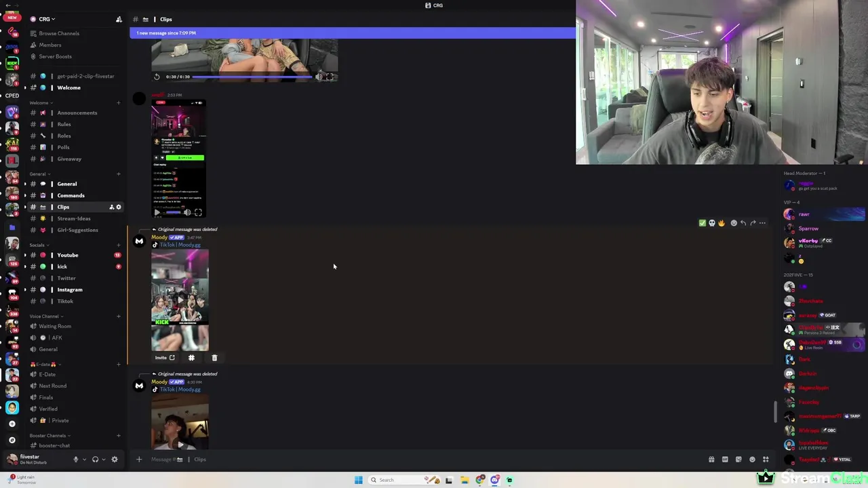This screenshot has height=488, width=868.
Task: Open User Settings gear
Action: click(x=115, y=460)
